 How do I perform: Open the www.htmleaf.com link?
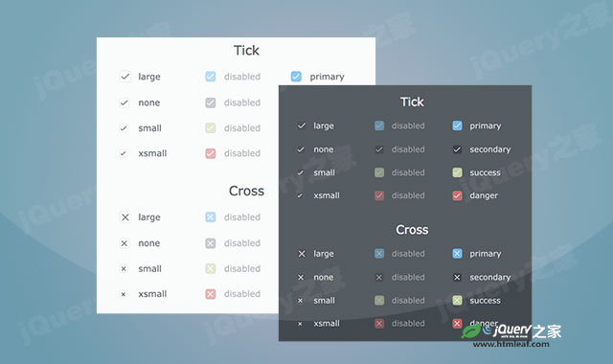pyautogui.click(x=511, y=344)
